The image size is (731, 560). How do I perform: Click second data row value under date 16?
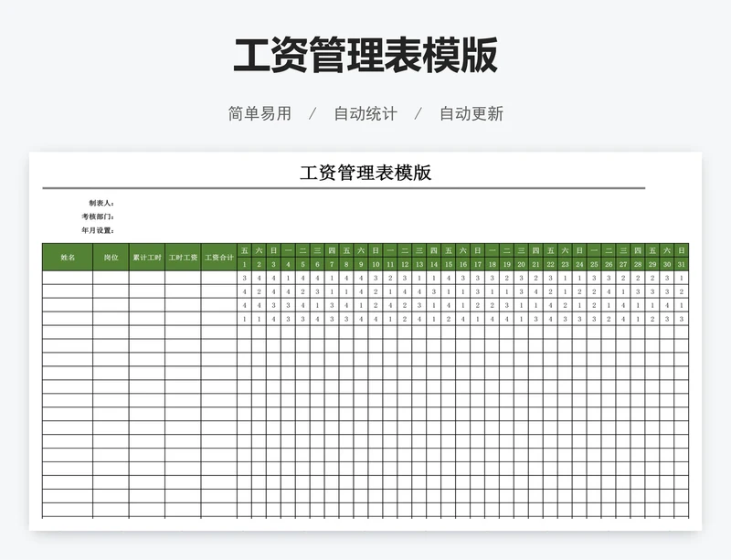click(x=463, y=291)
